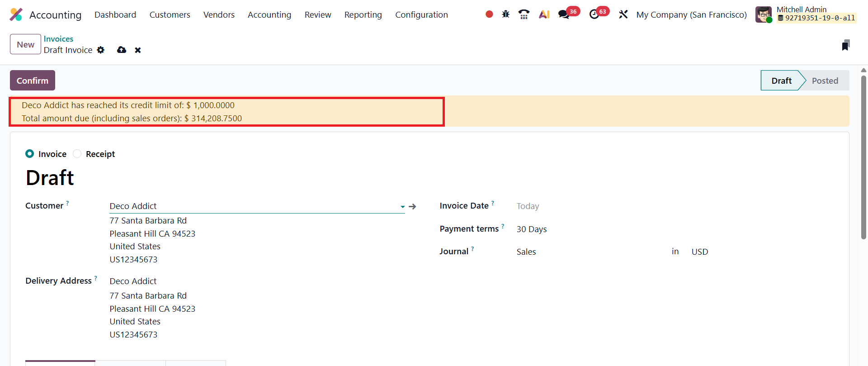Discard changes with the X icon

[138, 50]
